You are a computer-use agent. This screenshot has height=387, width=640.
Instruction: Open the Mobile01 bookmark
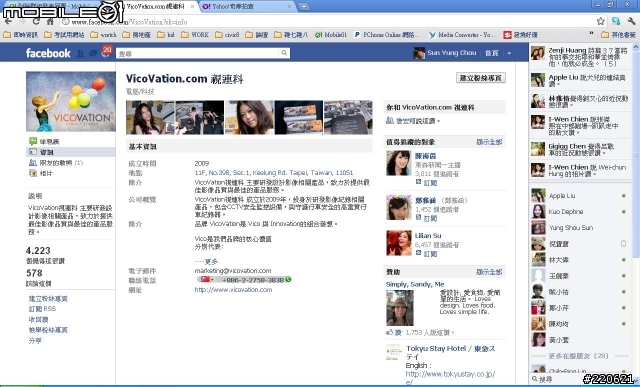[331, 35]
